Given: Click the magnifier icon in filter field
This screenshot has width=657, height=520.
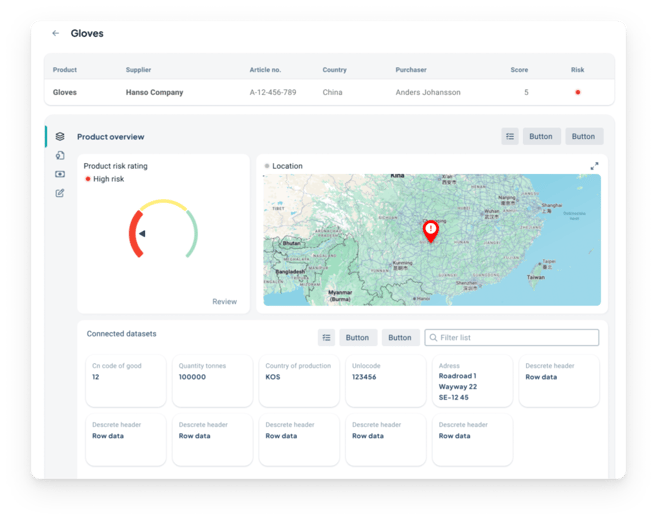Looking at the screenshot, I should pyautogui.click(x=434, y=338).
